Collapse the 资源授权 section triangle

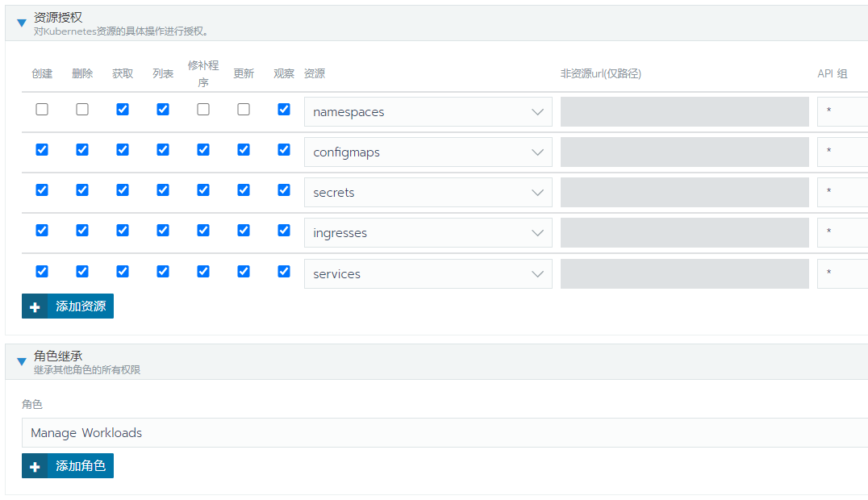[22, 23]
